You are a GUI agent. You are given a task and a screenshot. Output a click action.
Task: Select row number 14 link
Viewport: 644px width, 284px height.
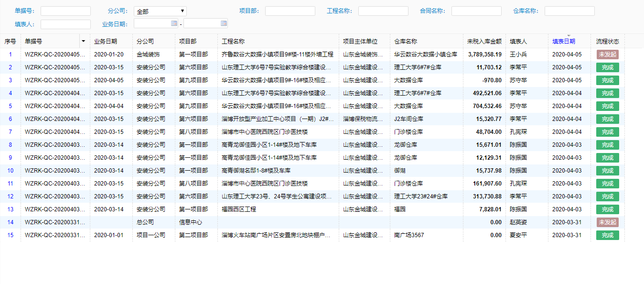tap(11, 222)
